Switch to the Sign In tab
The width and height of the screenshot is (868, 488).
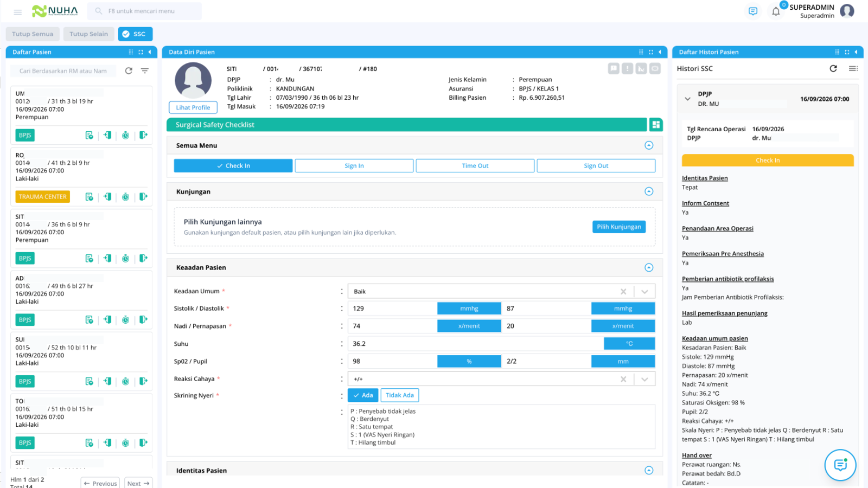(354, 166)
